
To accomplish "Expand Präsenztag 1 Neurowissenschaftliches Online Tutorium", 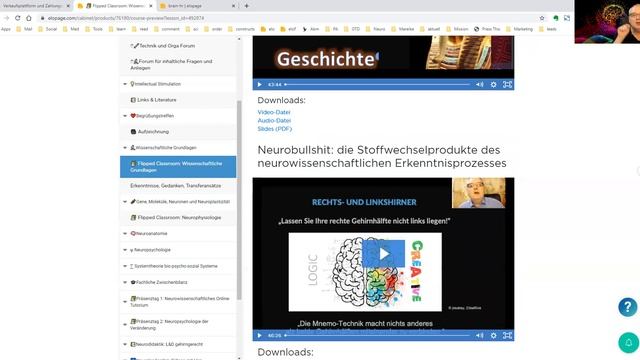I will click(125, 302).
